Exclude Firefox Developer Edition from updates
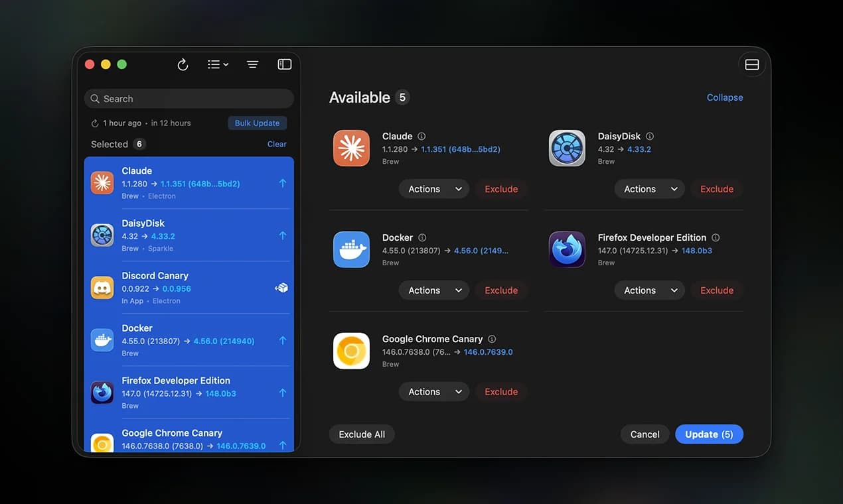The width and height of the screenshot is (843, 504). (716, 290)
